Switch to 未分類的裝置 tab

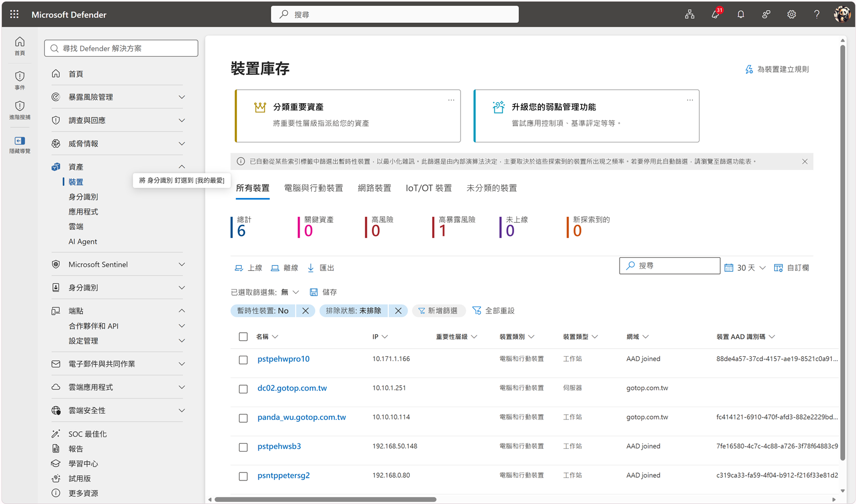(x=492, y=188)
